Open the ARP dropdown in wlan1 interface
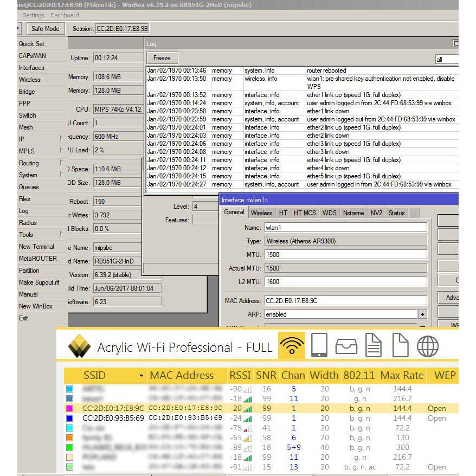The height and width of the screenshot is (476, 476). [x=422, y=314]
